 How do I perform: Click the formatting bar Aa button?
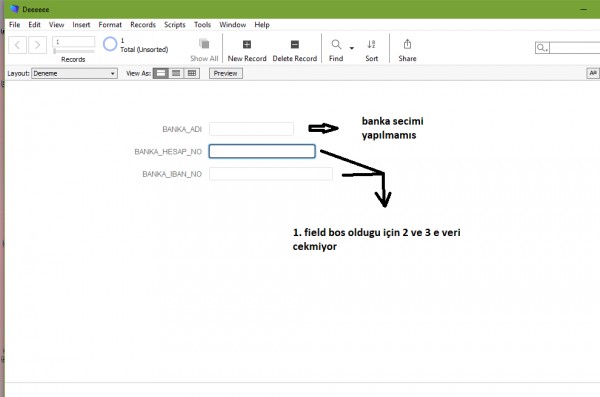click(x=593, y=73)
